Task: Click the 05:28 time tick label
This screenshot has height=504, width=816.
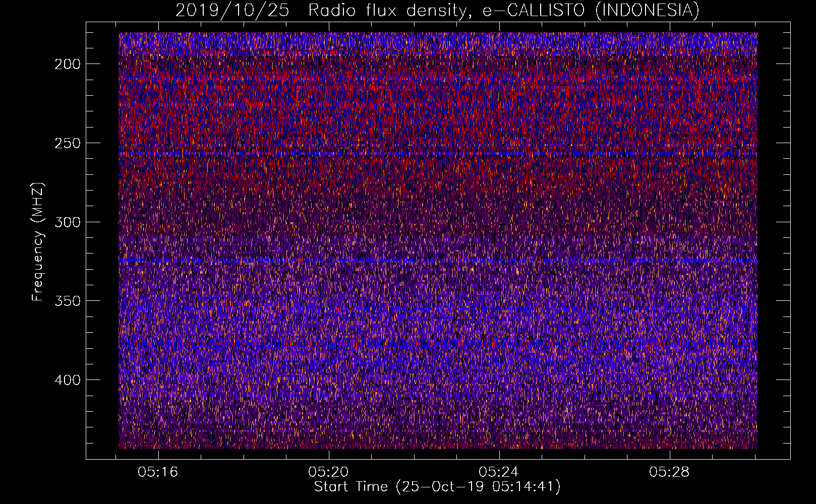Action: click(670, 472)
